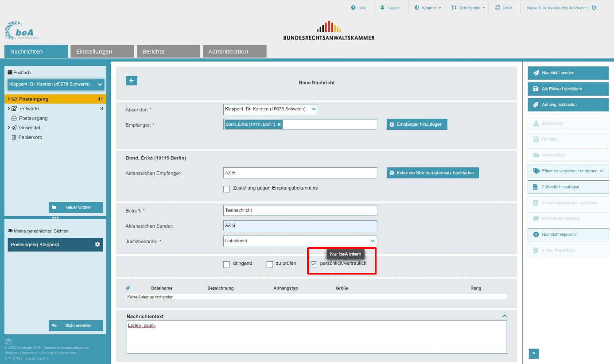The width and height of the screenshot is (614, 364).
Task: Click the Anhang hochladen button
Action: point(568,105)
